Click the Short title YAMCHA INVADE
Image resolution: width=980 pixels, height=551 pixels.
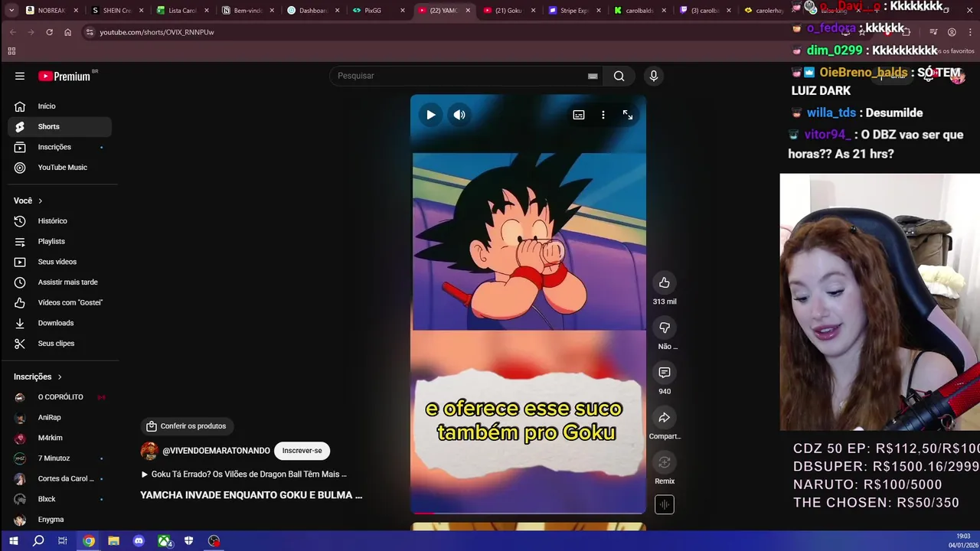(x=251, y=495)
